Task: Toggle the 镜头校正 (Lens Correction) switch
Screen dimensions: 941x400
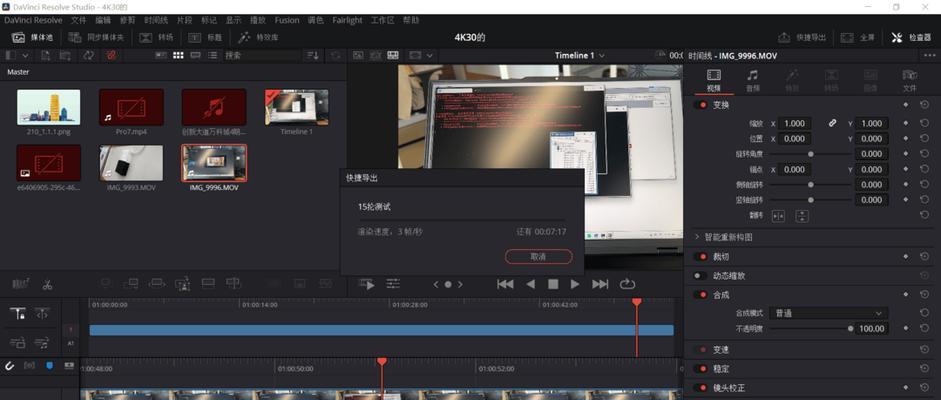Action: (700, 388)
